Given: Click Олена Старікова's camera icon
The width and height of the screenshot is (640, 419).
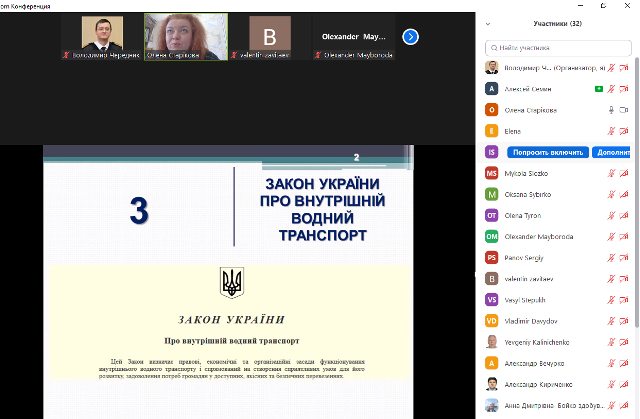Looking at the screenshot, I should pos(625,110).
